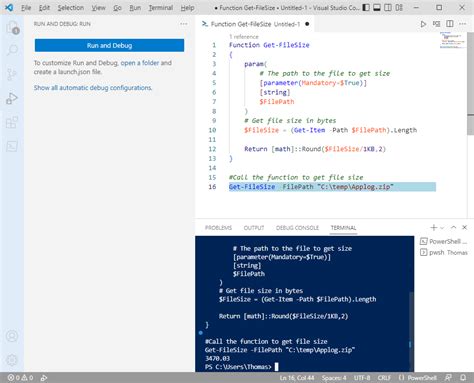474x383 pixels.
Task: Open the Manage gear icon
Action: click(x=12, y=360)
